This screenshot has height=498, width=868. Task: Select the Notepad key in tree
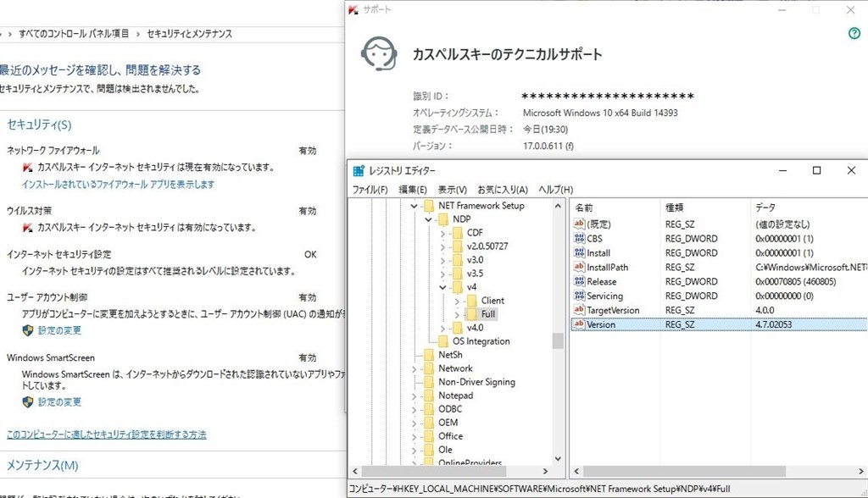pos(455,396)
